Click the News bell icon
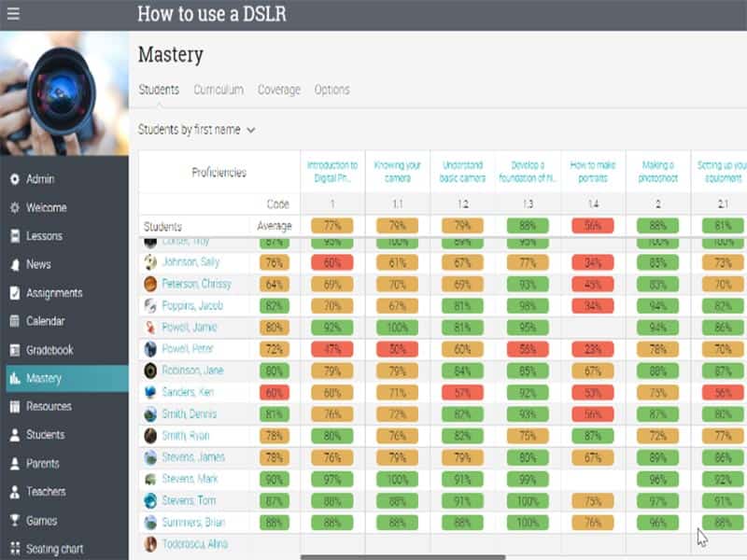Viewport: 747px width, 560px height. click(15, 264)
